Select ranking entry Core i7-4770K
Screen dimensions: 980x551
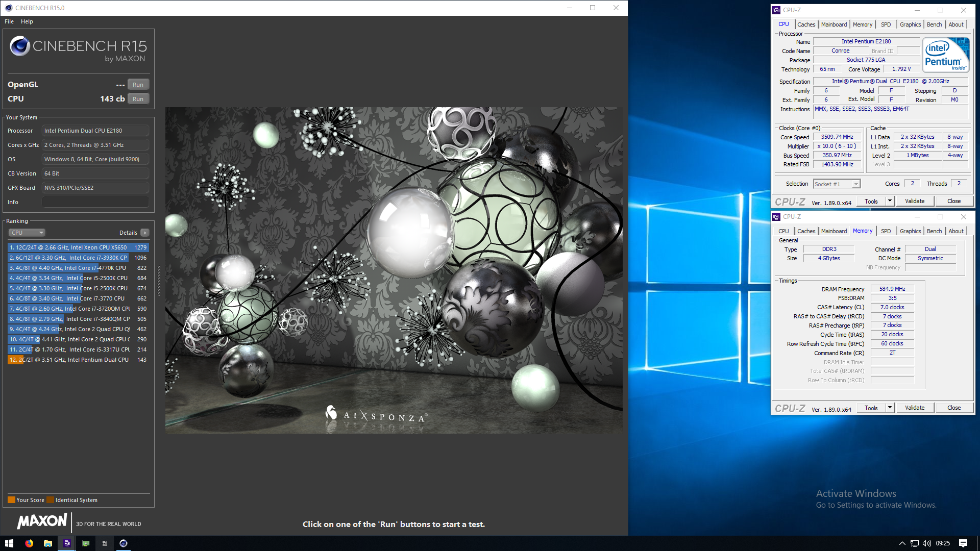[x=78, y=268]
